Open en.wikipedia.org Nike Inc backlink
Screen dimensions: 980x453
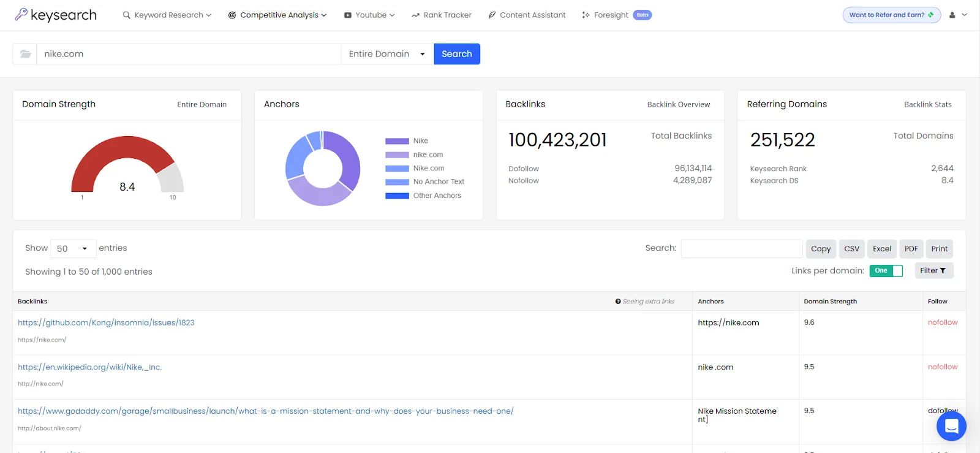[x=89, y=367]
